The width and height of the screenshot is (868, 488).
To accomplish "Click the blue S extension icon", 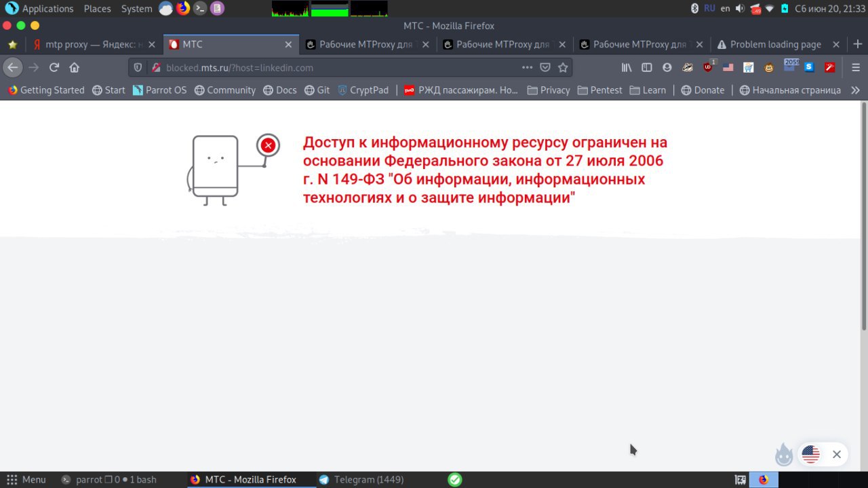I will (809, 67).
